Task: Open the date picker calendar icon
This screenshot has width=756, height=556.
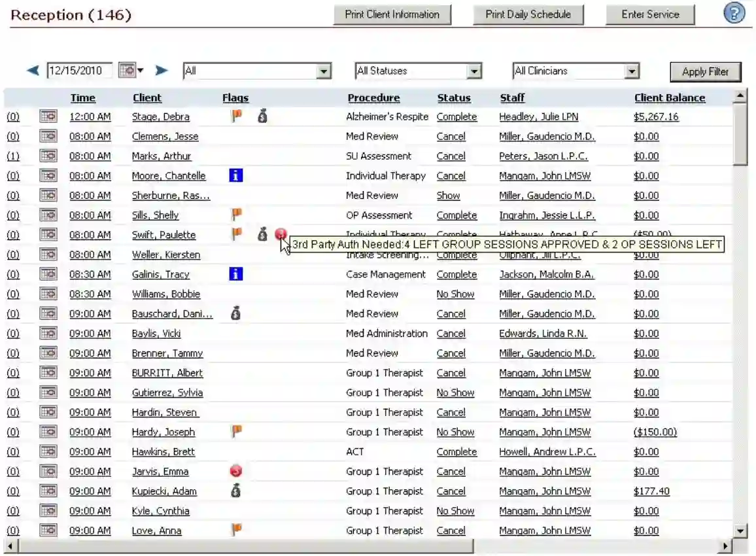Action: coord(128,71)
